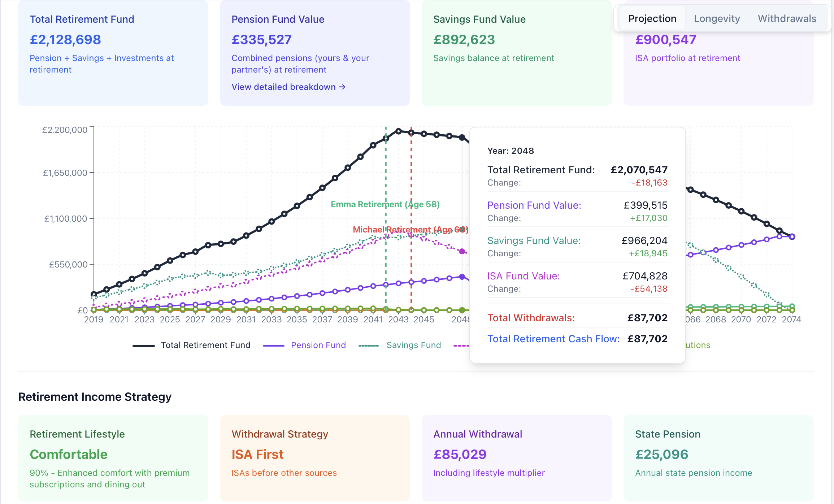Toggle the Pension Fund legend entry

(304, 345)
